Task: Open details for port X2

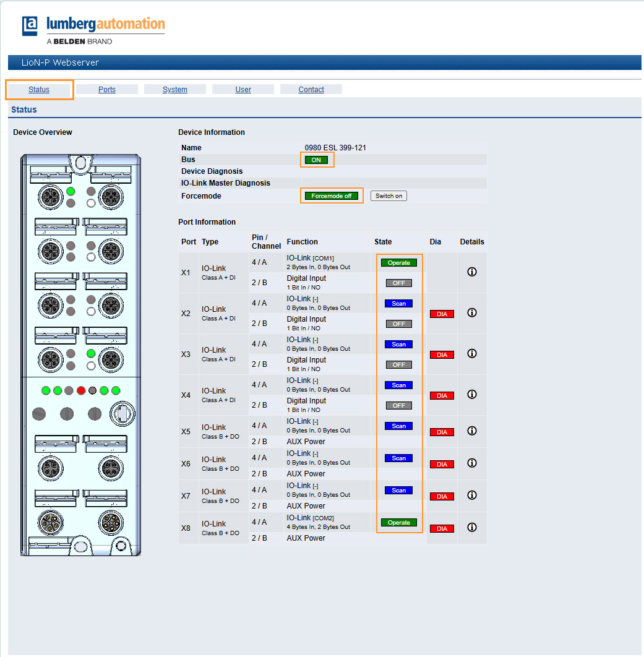Action: point(472,313)
